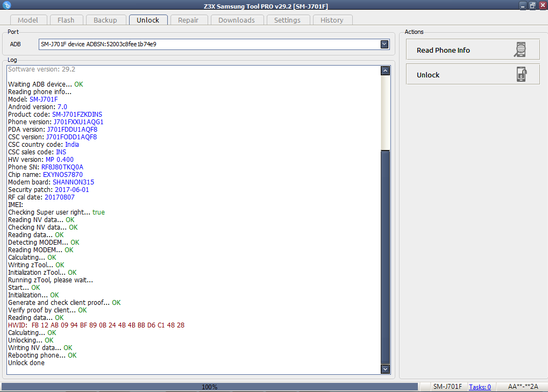Click the 'Software version: 29.2' line

pos(41,69)
